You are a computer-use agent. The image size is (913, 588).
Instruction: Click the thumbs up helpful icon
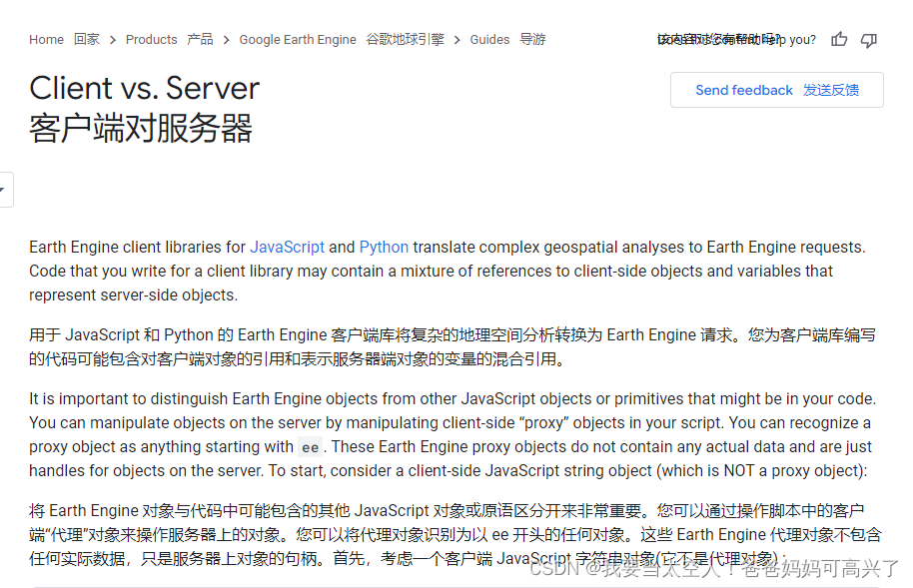click(x=839, y=40)
